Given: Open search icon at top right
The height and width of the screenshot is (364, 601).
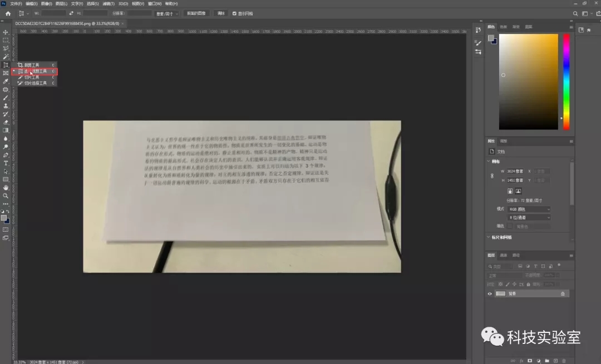Looking at the screenshot, I should pos(575,13).
